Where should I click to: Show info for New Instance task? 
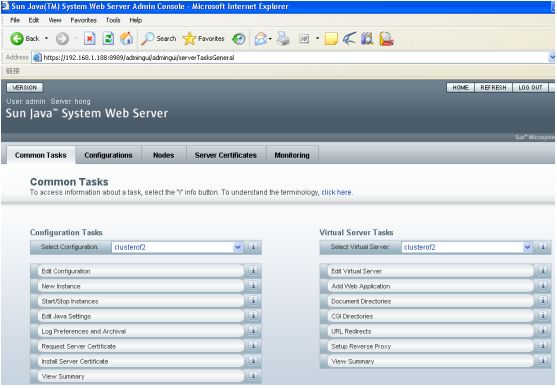point(253,286)
